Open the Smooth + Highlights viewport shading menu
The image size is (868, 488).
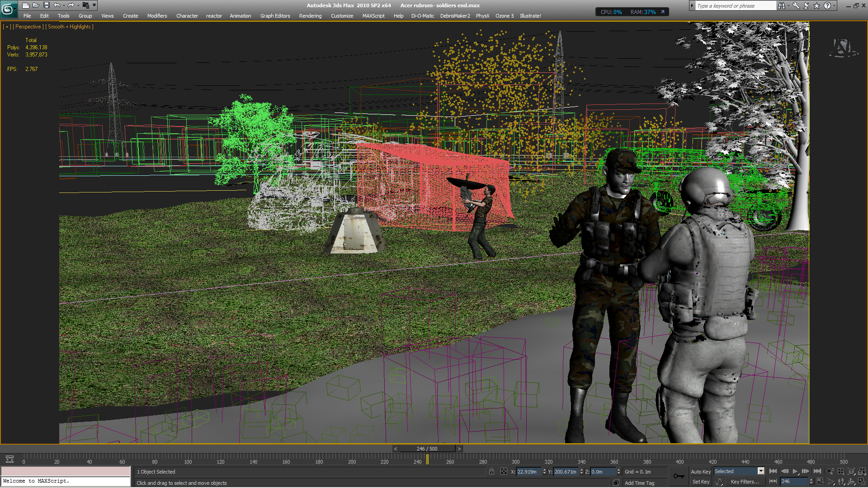click(x=70, y=27)
